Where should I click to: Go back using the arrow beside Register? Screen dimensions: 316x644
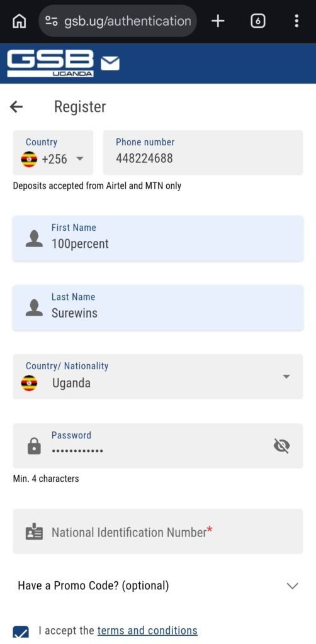coord(16,107)
